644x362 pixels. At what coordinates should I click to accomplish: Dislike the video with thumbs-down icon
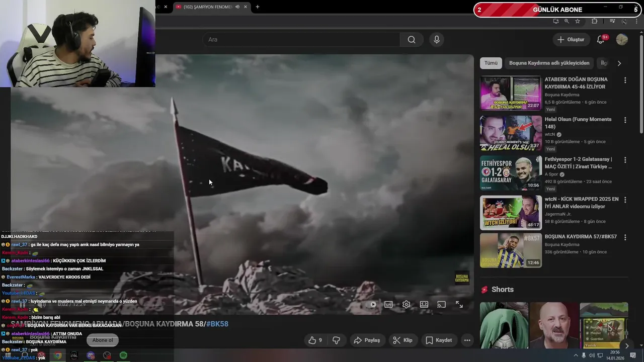coord(336,340)
